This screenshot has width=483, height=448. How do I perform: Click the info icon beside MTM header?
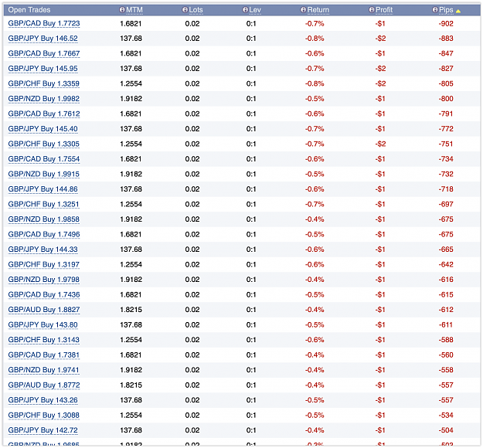[x=122, y=10]
